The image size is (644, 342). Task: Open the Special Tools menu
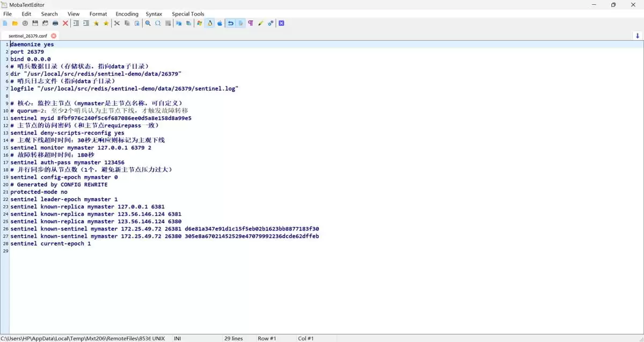188,14
